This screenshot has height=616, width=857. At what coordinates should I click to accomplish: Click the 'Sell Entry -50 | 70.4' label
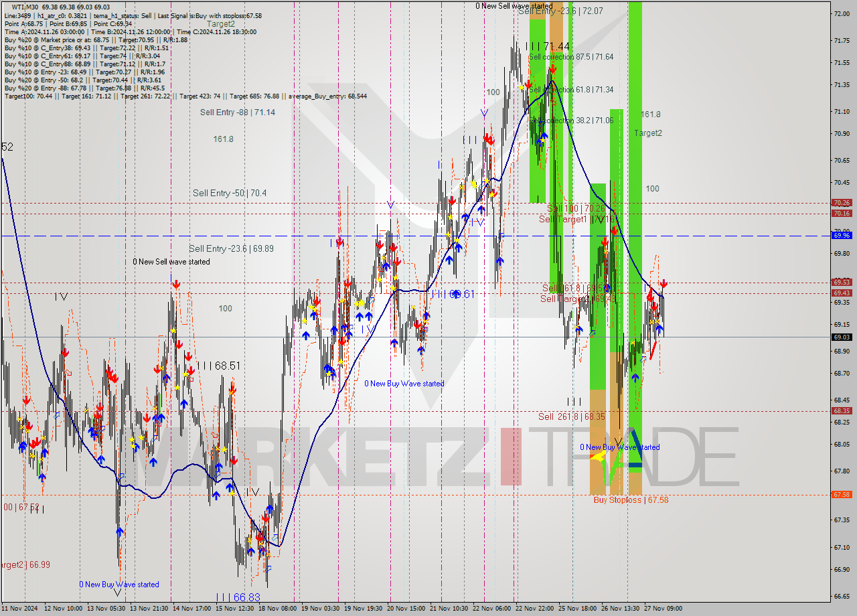point(230,193)
